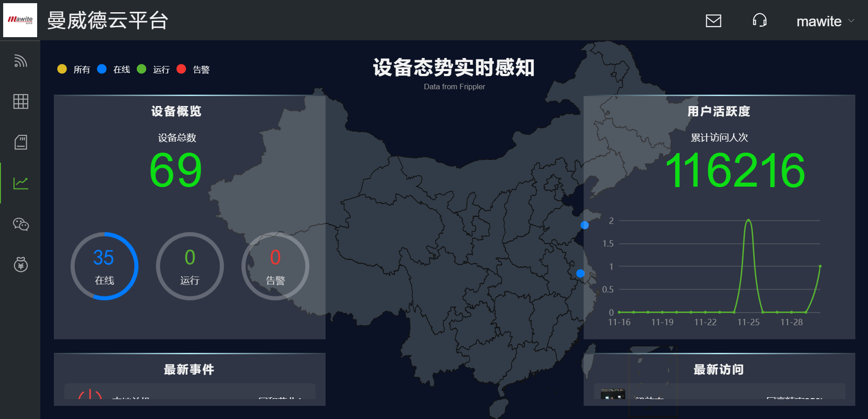Click the 设备总数 count 69

(176, 169)
